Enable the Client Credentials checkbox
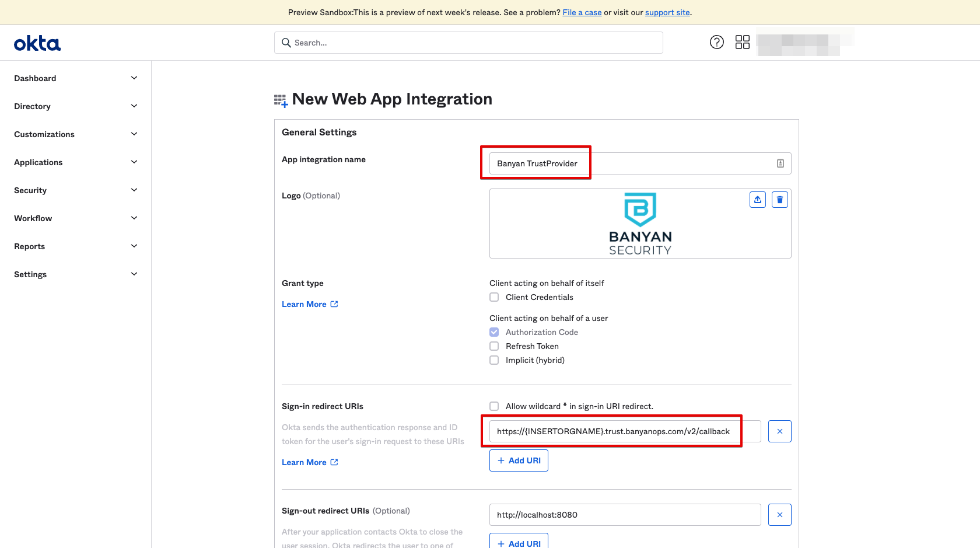 coord(494,297)
